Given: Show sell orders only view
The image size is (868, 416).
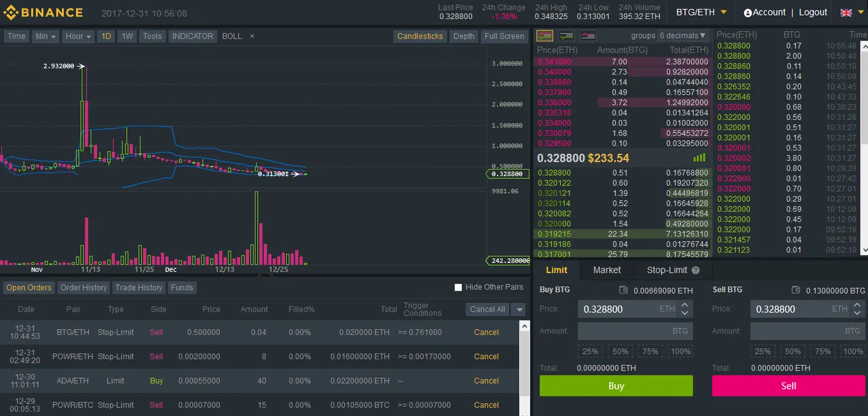Looking at the screenshot, I should tap(588, 36).
